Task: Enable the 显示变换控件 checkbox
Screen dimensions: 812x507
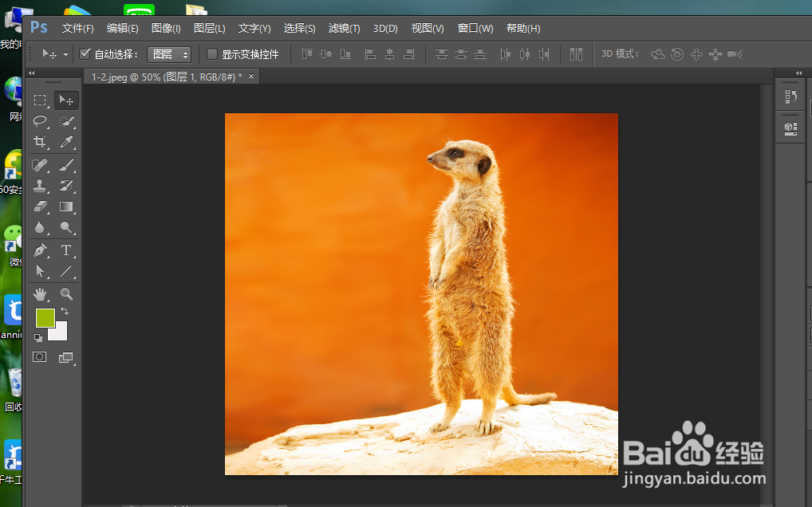Action: coord(212,53)
